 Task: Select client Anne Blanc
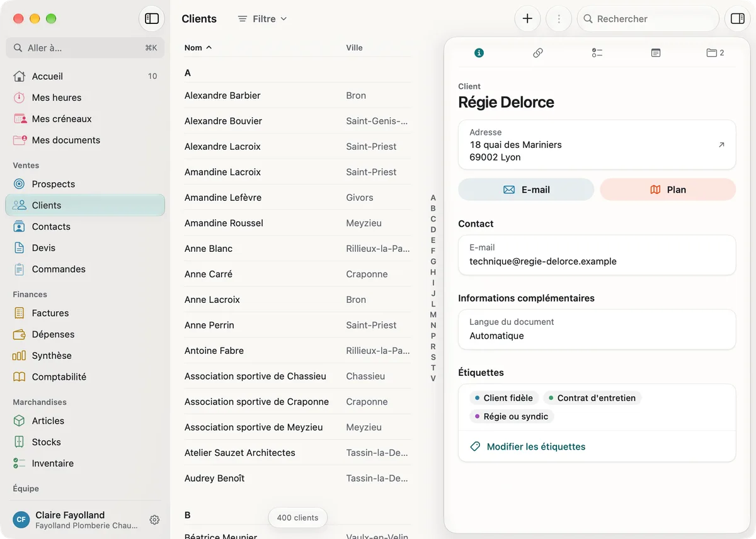tap(297, 249)
